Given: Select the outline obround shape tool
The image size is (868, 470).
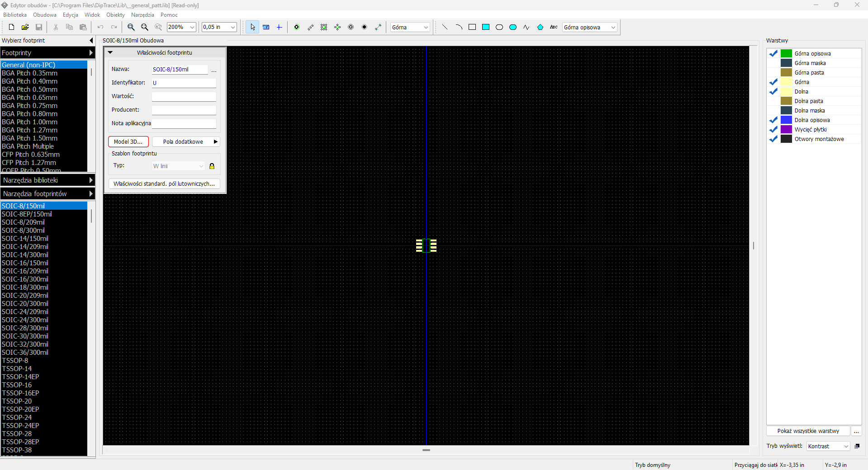Looking at the screenshot, I should (x=499, y=27).
